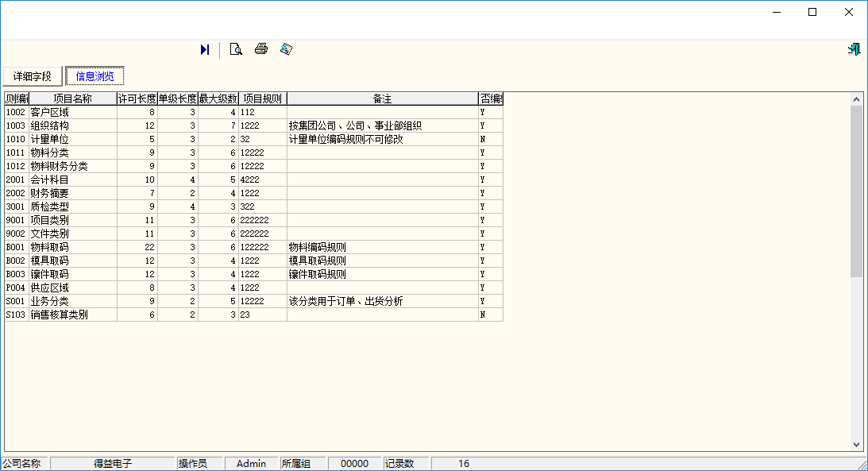Click code cell P004
The image size is (868, 471).
(16, 288)
